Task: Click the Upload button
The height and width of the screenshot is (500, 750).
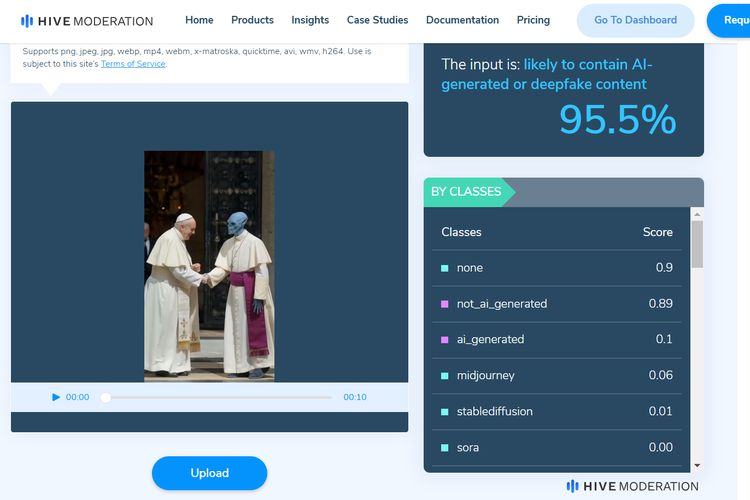Action: [x=209, y=473]
